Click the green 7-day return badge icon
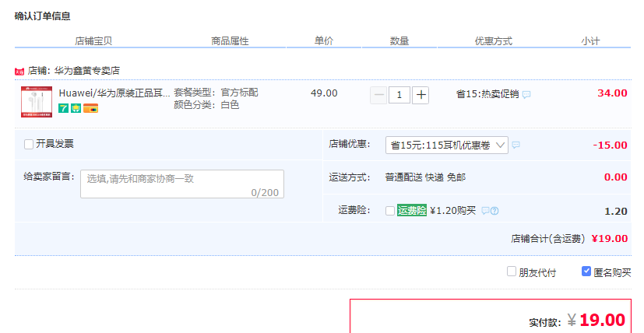This screenshot has height=333, width=644. click(x=63, y=108)
